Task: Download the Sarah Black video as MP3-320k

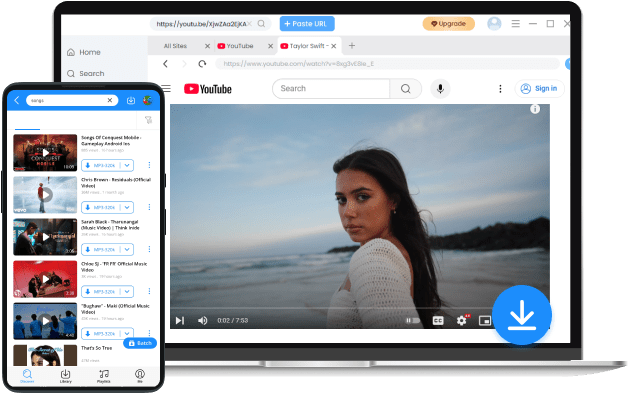Action: tap(101, 249)
